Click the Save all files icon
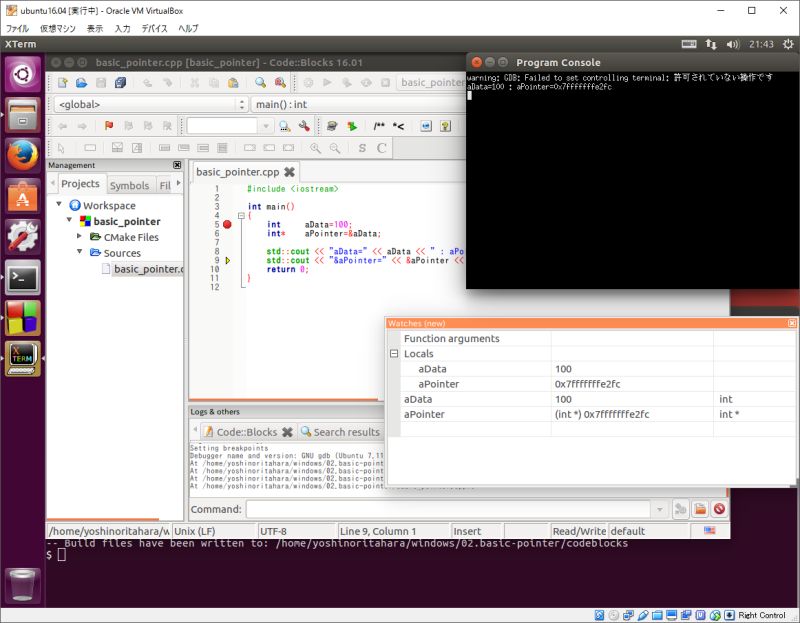This screenshot has height=623, width=800. (120, 83)
